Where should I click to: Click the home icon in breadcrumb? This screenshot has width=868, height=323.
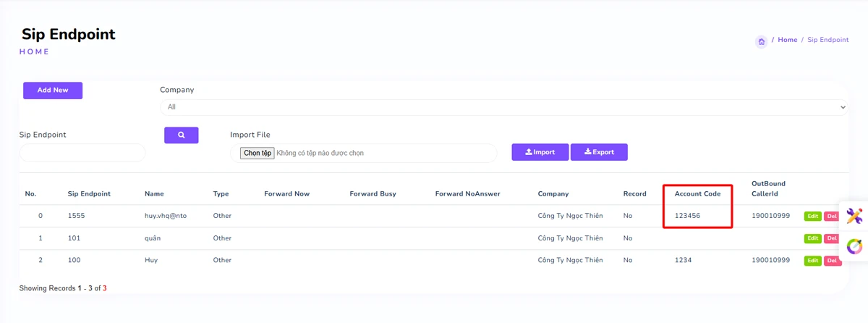coord(761,42)
